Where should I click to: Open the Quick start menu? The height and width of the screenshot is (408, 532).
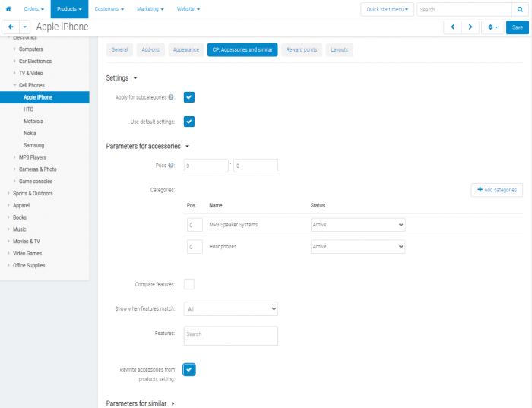click(x=387, y=9)
